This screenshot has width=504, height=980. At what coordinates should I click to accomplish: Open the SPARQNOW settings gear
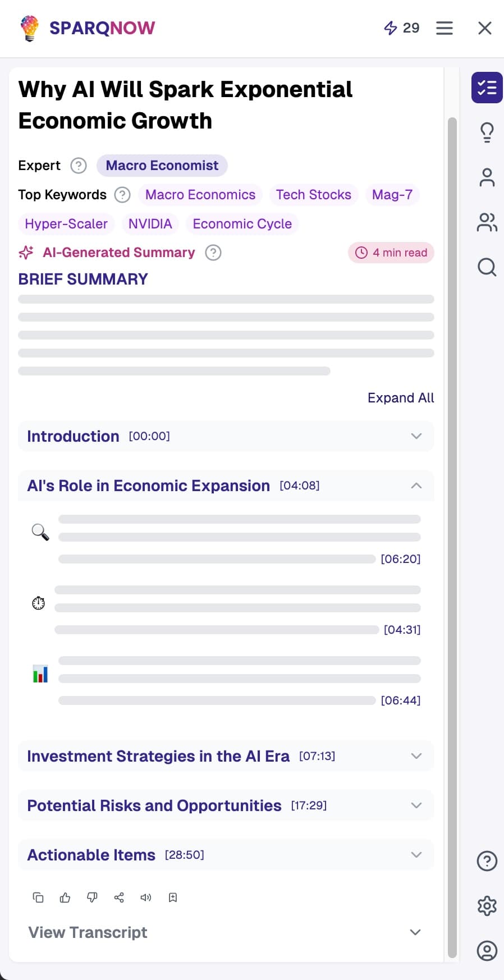pos(487,905)
